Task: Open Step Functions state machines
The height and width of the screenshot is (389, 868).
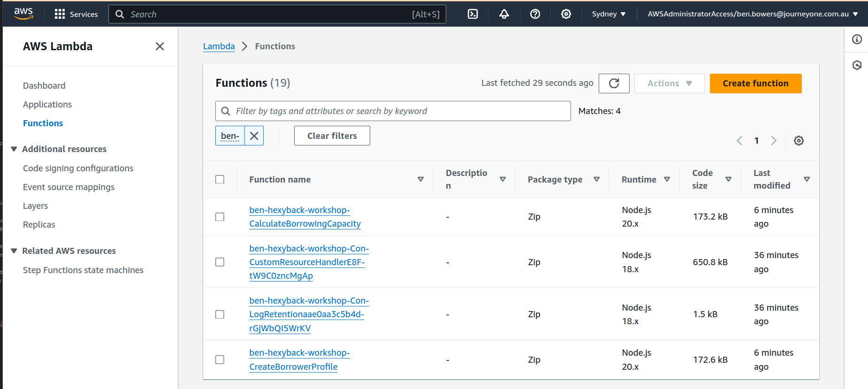Action: point(83,270)
